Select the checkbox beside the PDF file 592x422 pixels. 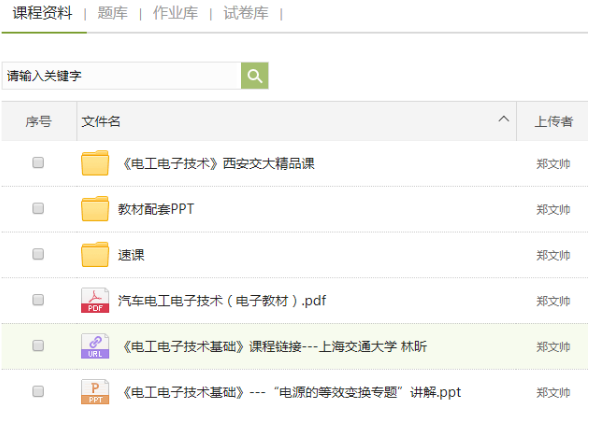coord(38,300)
